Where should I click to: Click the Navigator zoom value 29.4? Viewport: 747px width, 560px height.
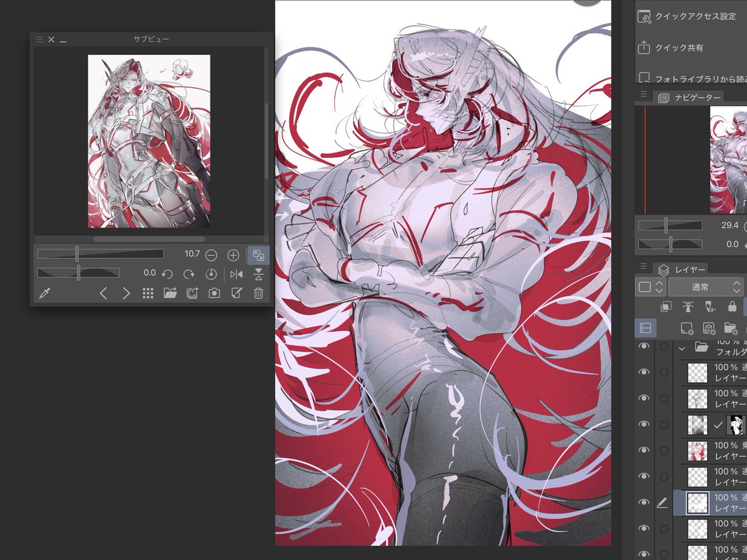[x=730, y=225]
